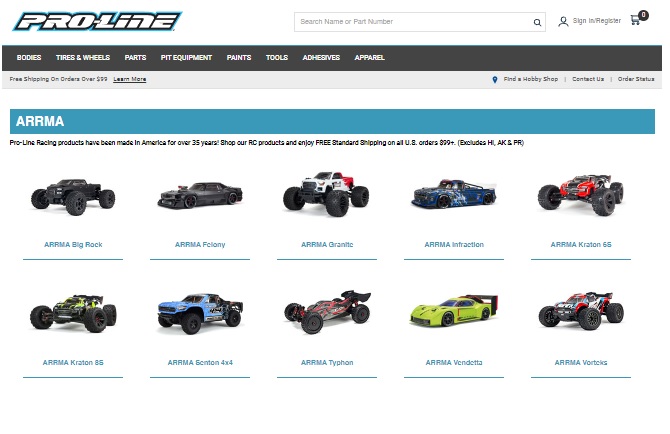
Task: Expand the Pit Equipment menu
Action: click(x=186, y=58)
